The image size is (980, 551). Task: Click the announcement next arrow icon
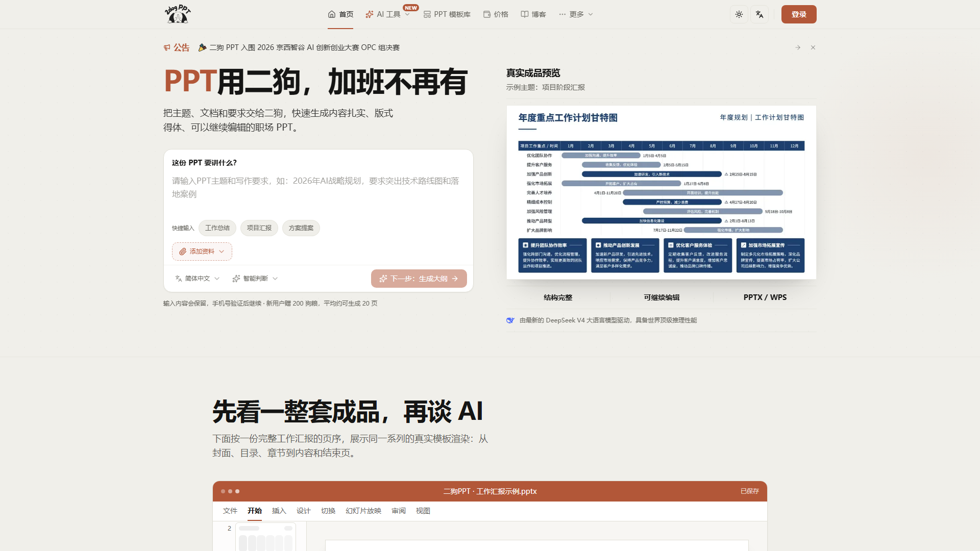click(x=798, y=47)
